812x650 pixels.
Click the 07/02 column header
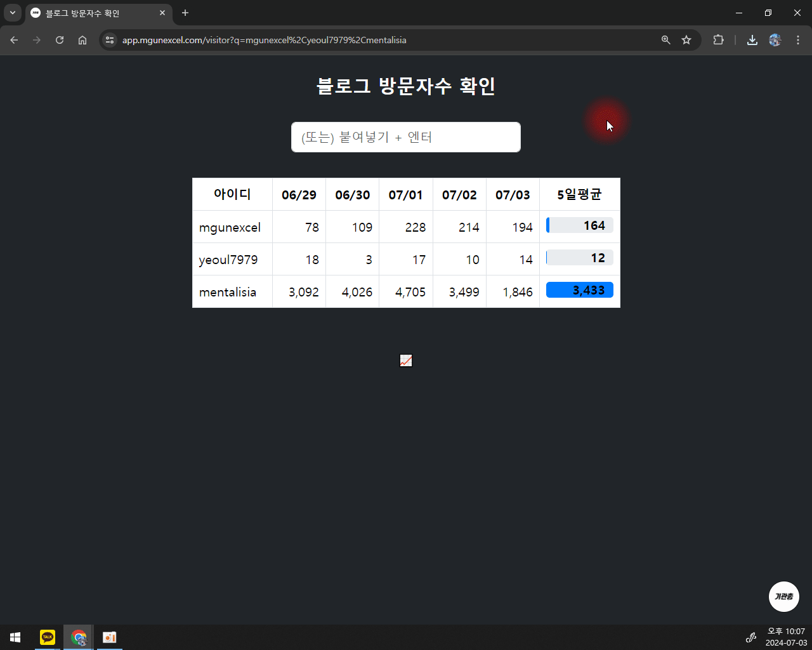pyautogui.click(x=459, y=194)
